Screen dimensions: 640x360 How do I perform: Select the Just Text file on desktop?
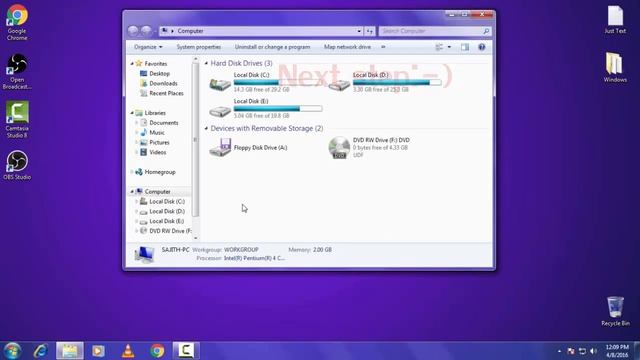[x=615, y=20]
